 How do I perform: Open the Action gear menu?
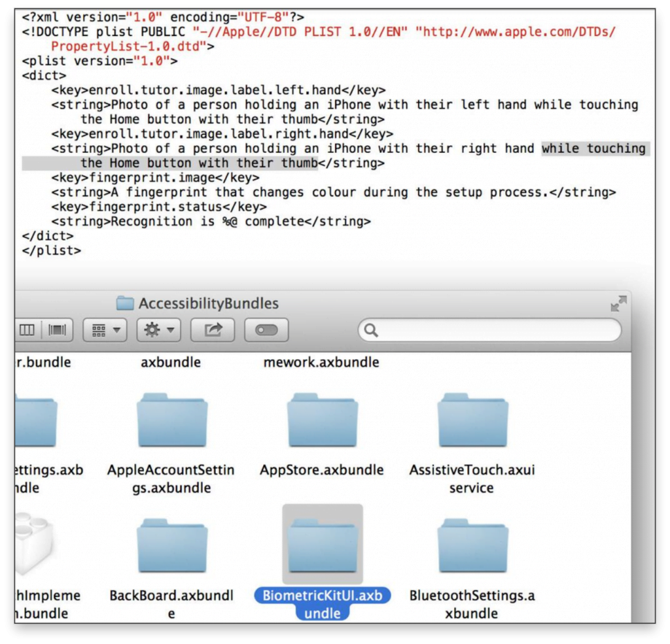point(158,330)
